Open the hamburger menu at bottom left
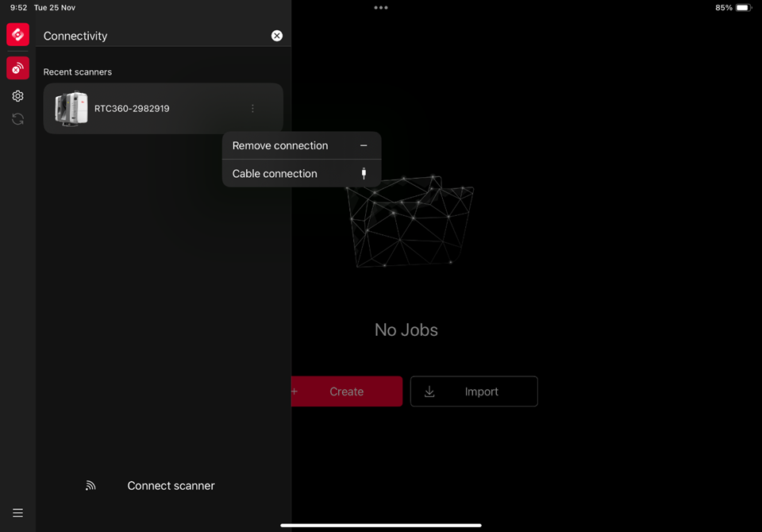Screen dimensions: 762x532 [x=17, y=513]
